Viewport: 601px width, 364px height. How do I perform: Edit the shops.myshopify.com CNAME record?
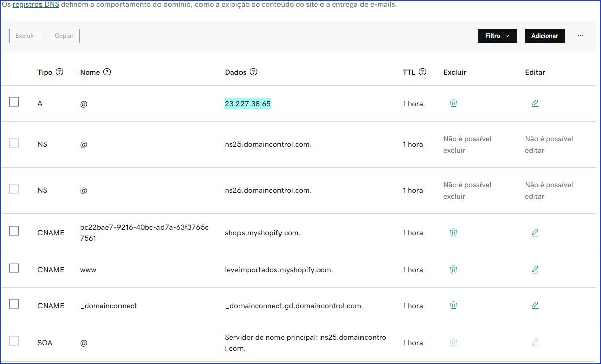click(535, 232)
